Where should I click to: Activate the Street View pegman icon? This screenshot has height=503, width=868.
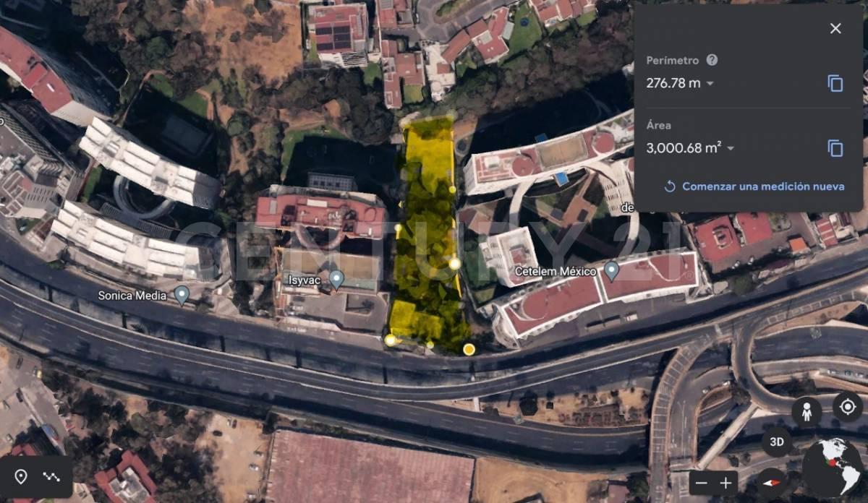coord(806,412)
